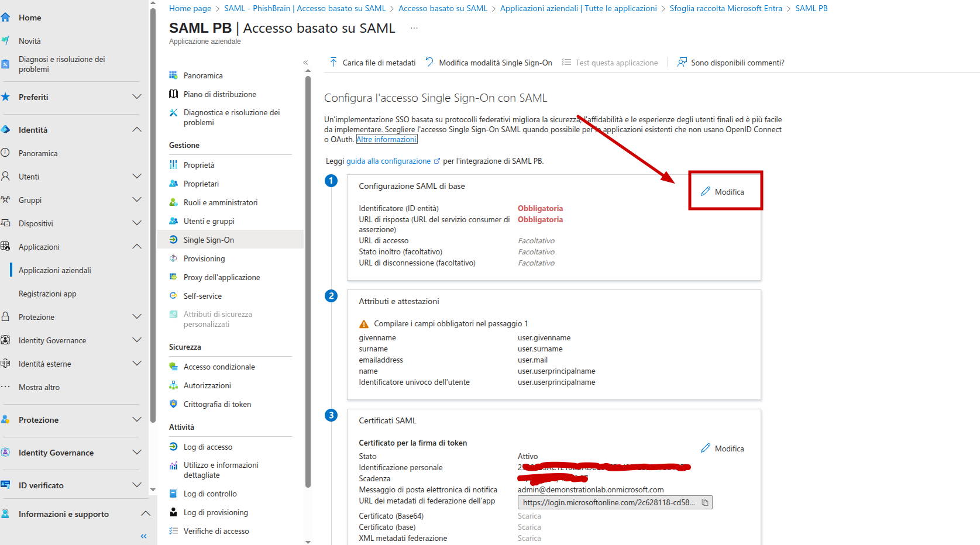This screenshot has width=980, height=545.
Task: Click the Verifiche di accesso list icon
Action: pos(173,531)
